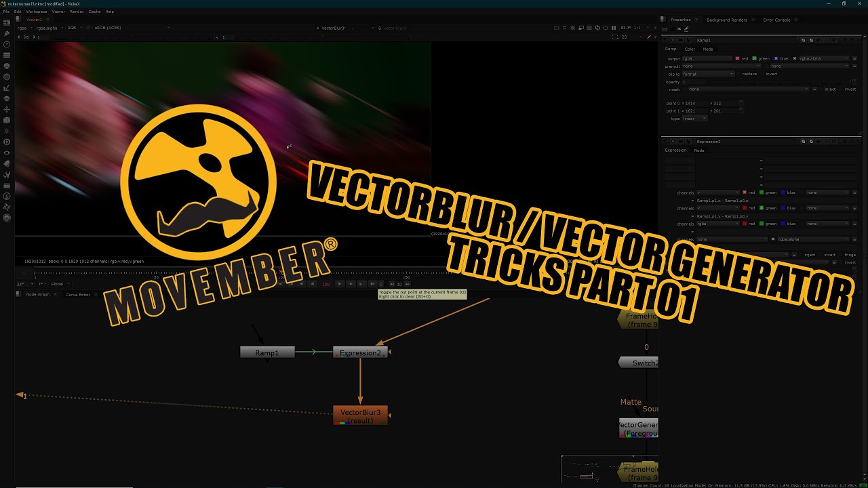Image resolution: width=868 pixels, height=488 pixels.
Task: Open the Particles nodes toolbar icon
Action: point(7,131)
